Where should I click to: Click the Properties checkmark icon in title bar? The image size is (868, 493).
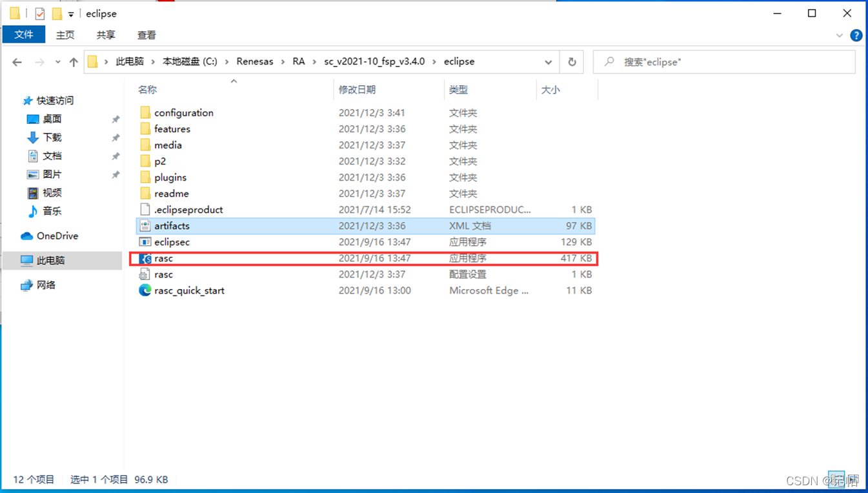pos(40,13)
